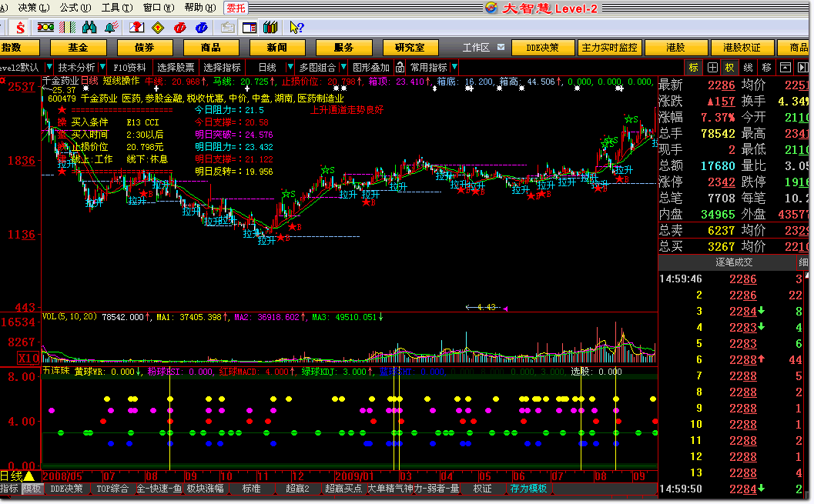The width and height of the screenshot is (814, 504).
Task: Toggle the 移 move chart button
Action: [x=767, y=68]
